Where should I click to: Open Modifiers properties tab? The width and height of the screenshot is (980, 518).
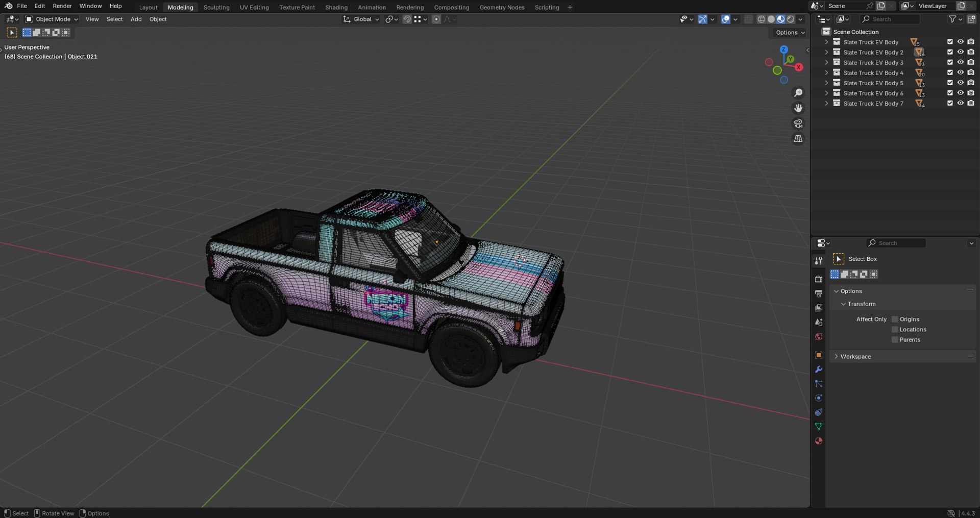[819, 369]
